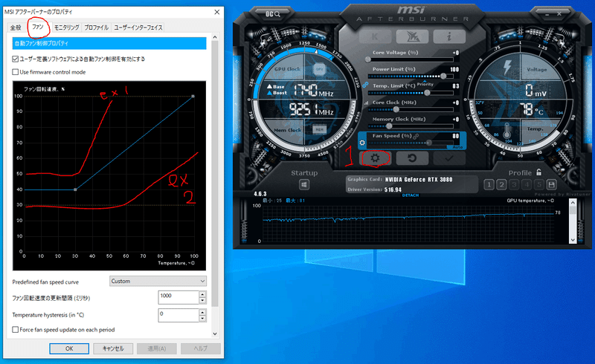The width and height of the screenshot is (595, 364).
Task: Select profile slot 3
Action: (514, 185)
